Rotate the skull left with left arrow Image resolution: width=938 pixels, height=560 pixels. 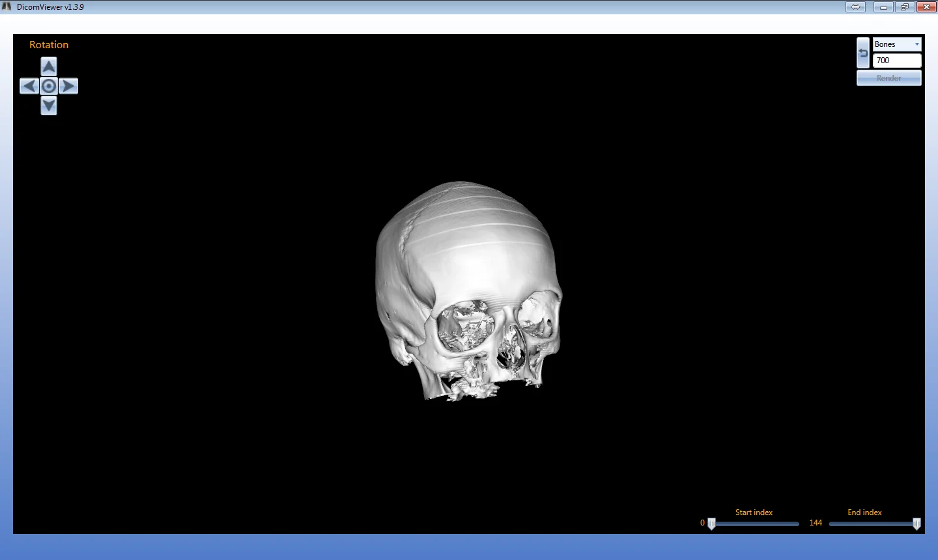coord(29,86)
